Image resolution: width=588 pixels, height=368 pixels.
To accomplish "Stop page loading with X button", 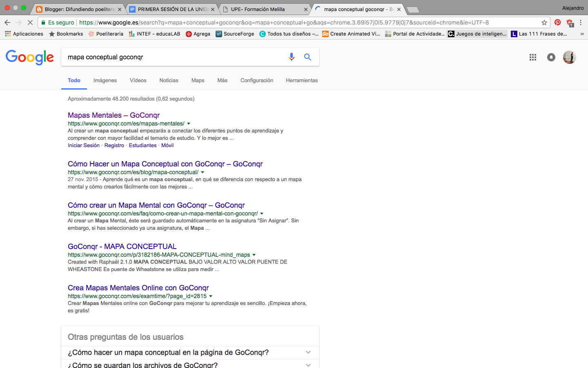I will coord(30,22).
